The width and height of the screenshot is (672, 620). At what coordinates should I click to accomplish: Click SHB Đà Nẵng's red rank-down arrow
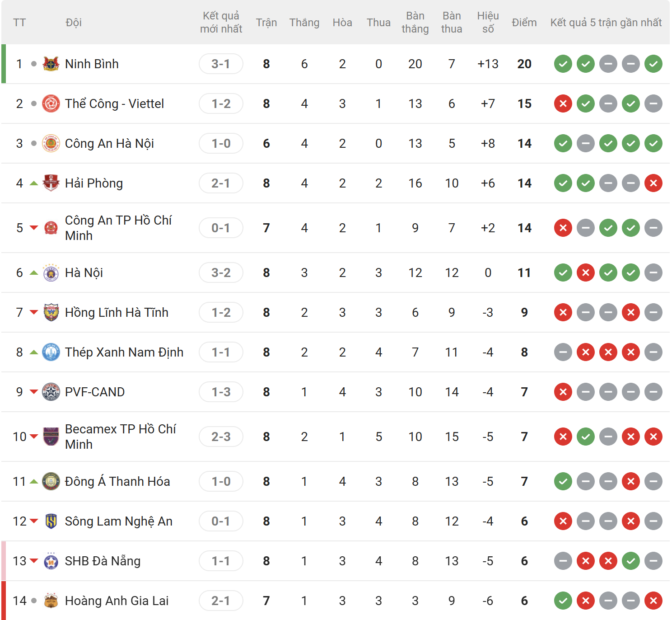click(34, 561)
